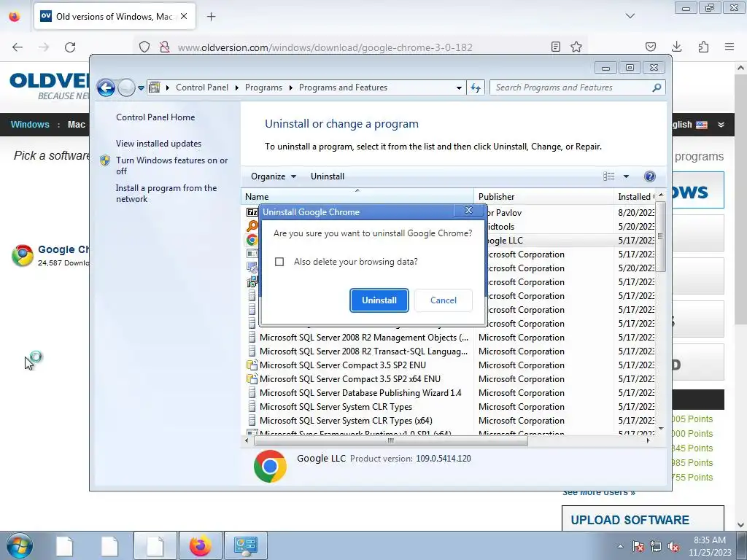Open UPLOAD SOFTWARE on the webpage
Viewport: 747px width, 560px height.
630,520
